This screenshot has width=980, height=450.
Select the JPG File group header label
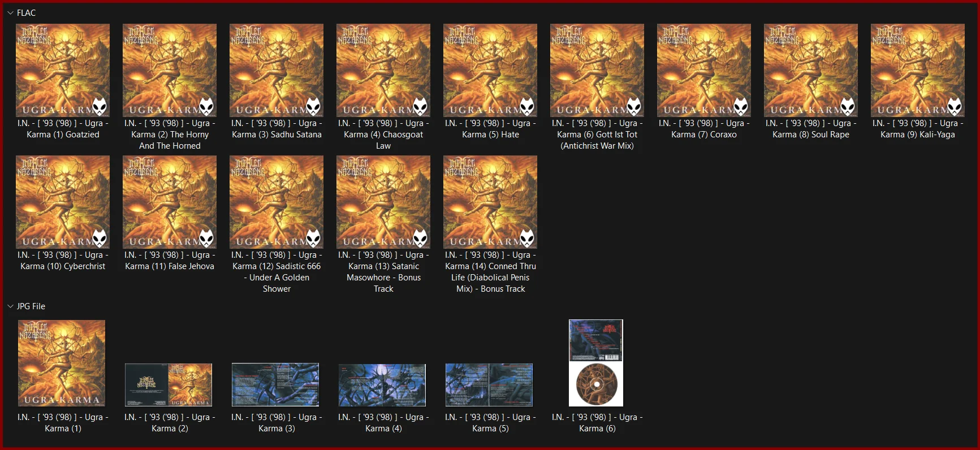point(31,306)
